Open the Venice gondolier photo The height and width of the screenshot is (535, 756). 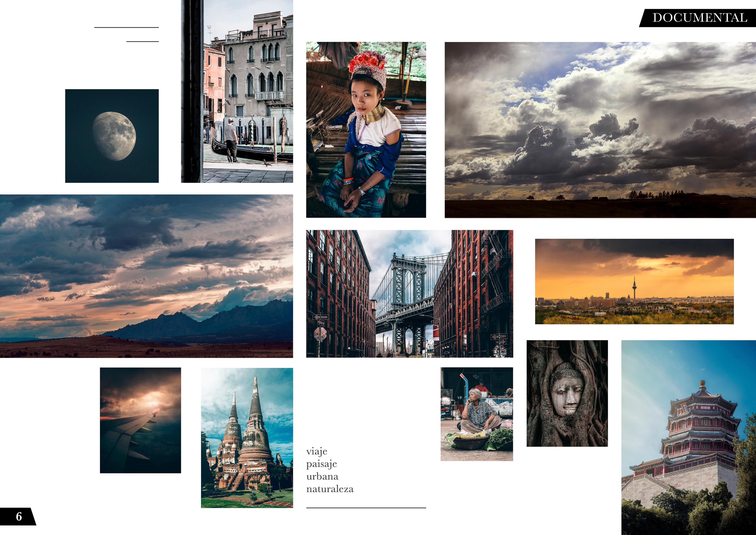click(237, 91)
